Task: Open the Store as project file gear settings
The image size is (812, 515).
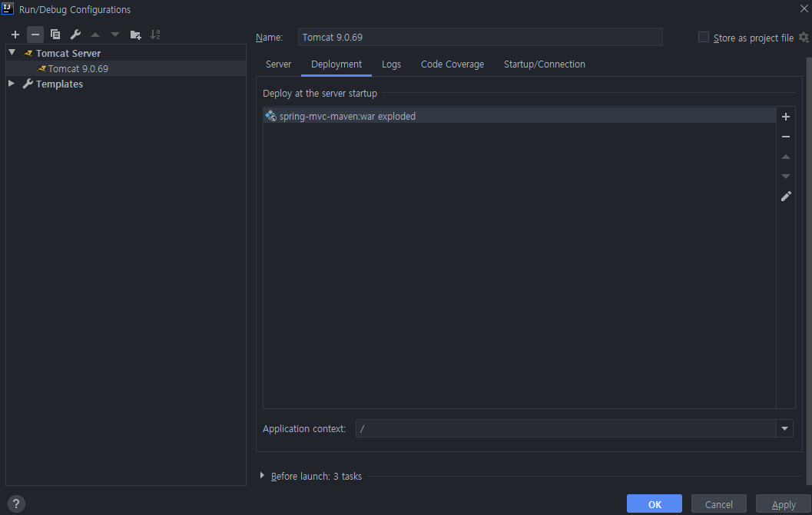Action: 804,38
